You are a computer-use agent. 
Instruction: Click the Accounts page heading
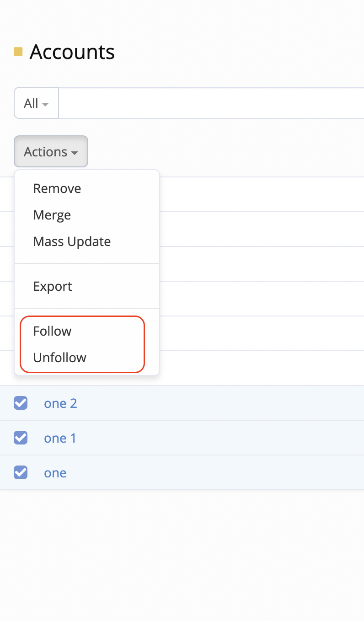coord(72,52)
